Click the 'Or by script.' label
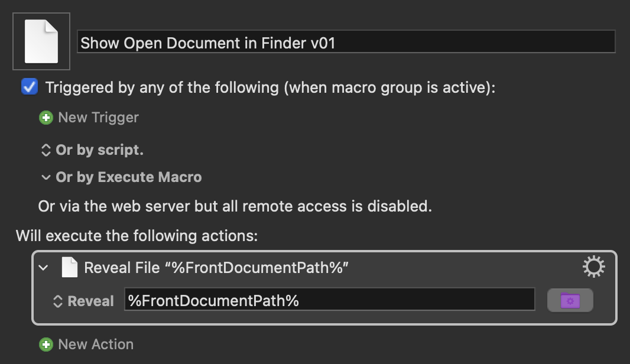Viewport: 630px width, 364px height. [x=99, y=150]
